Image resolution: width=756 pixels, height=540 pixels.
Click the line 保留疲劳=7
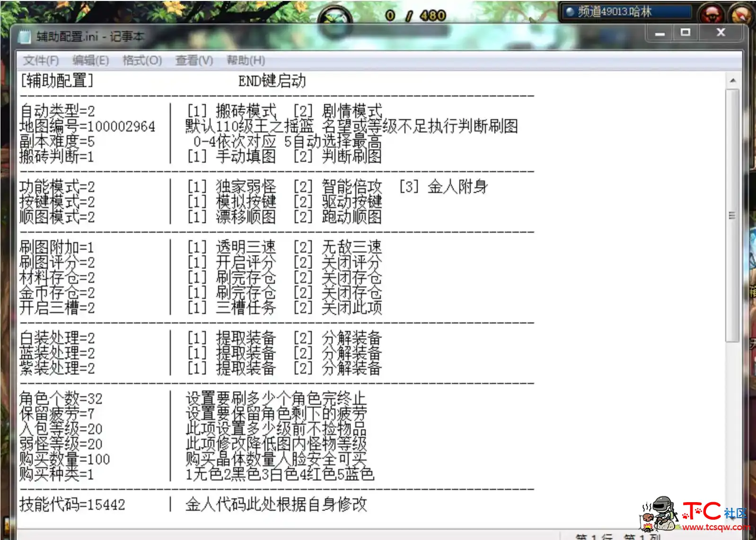tap(57, 414)
